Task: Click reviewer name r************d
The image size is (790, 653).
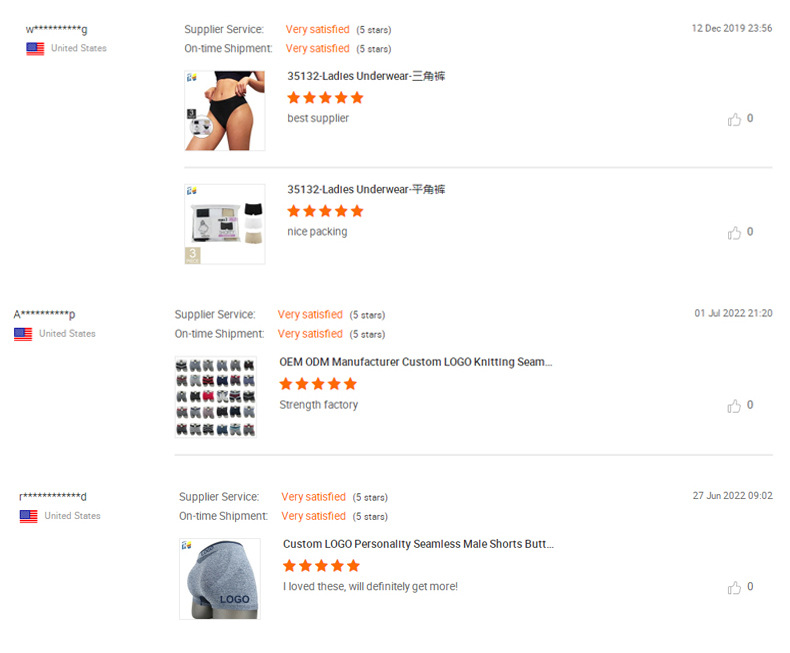Action: click(x=53, y=497)
